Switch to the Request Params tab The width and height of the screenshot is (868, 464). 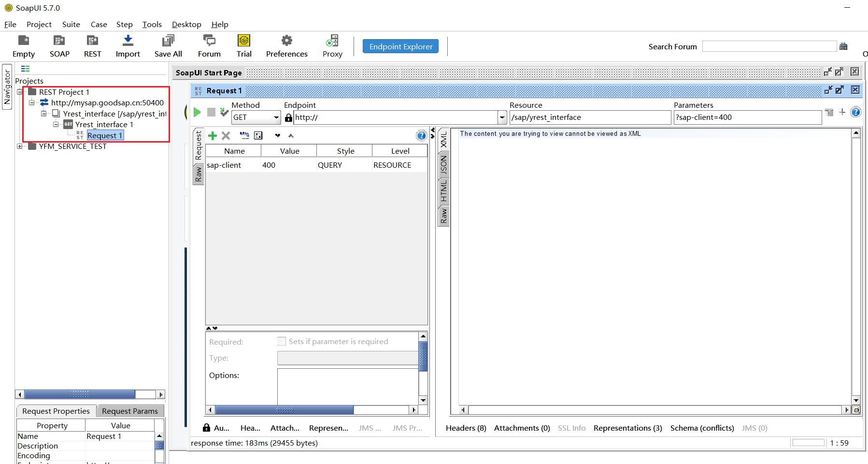click(x=130, y=411)
